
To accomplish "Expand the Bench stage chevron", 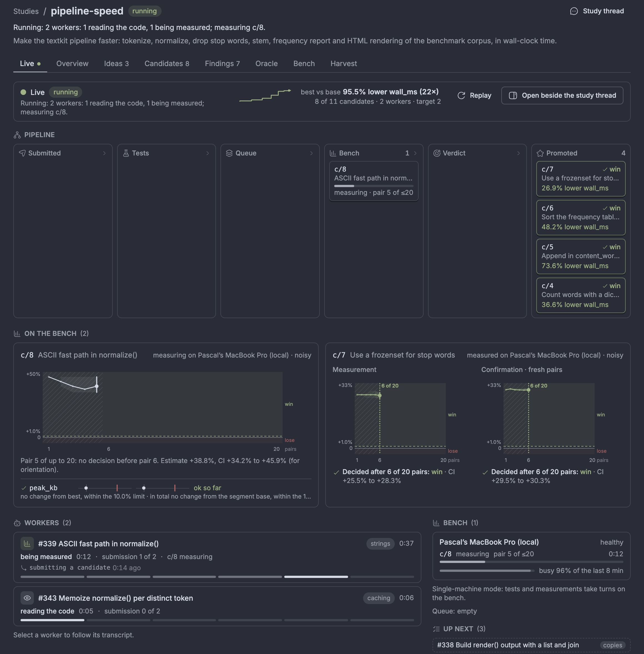I will tap(415, 153).
